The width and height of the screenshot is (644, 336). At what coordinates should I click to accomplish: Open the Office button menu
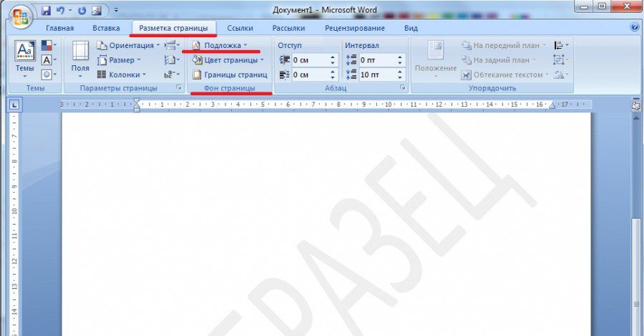click(x=21, y=17)
